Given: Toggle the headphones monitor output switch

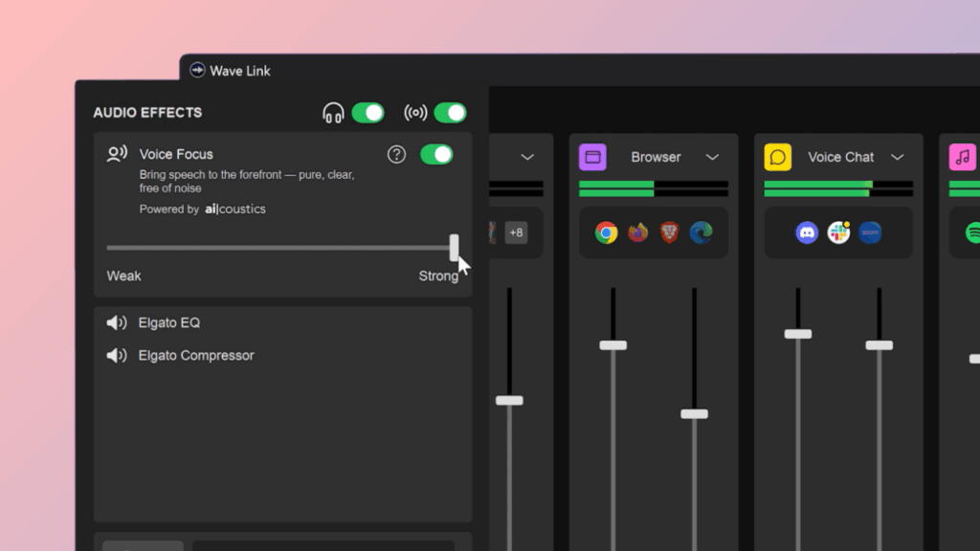Looking at the screenshot, I should point(368,112).
